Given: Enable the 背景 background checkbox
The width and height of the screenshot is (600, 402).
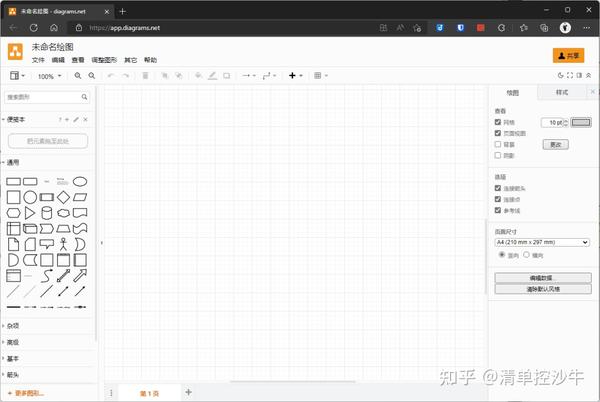Looking at the screenshot, I should point(498,144).
